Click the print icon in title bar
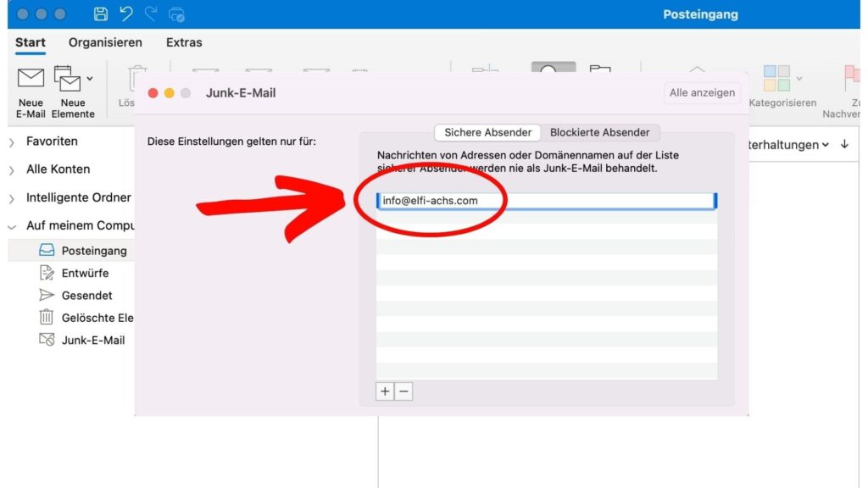This screenshot has height=488, width=868. coord(177,14)
